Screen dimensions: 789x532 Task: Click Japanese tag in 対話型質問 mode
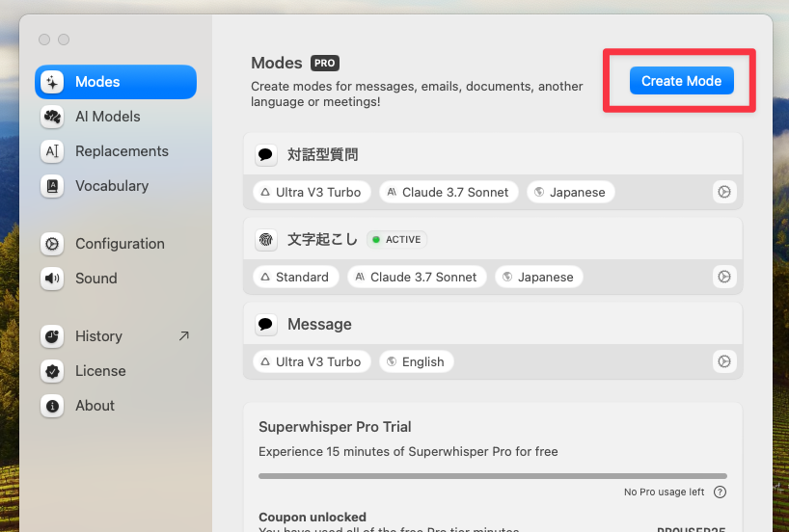pyautogui.click(x=571, y=192)
